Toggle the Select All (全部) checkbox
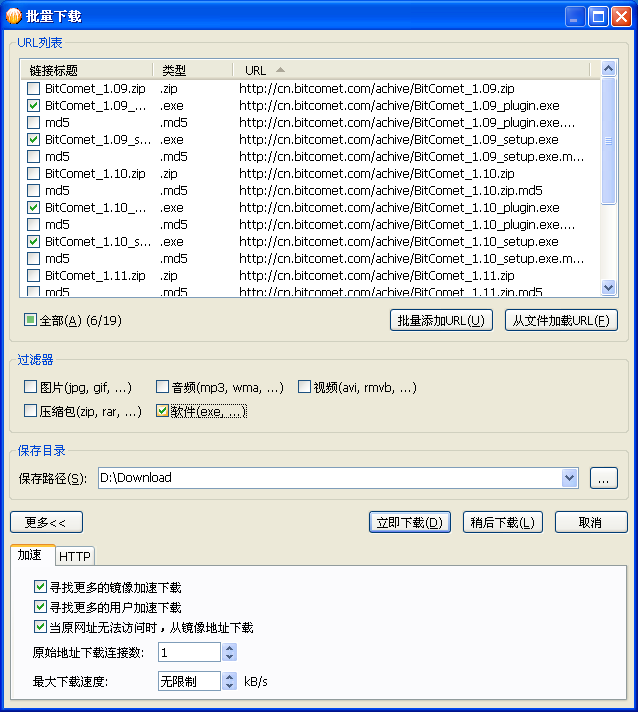This screenshot has height=712, width=638. point(30,320)
